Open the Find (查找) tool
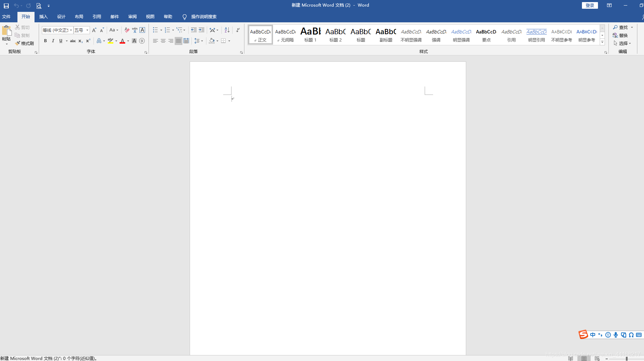Viewport: 644px width, 361px height. pyautogui.click(x=623, y=27)
